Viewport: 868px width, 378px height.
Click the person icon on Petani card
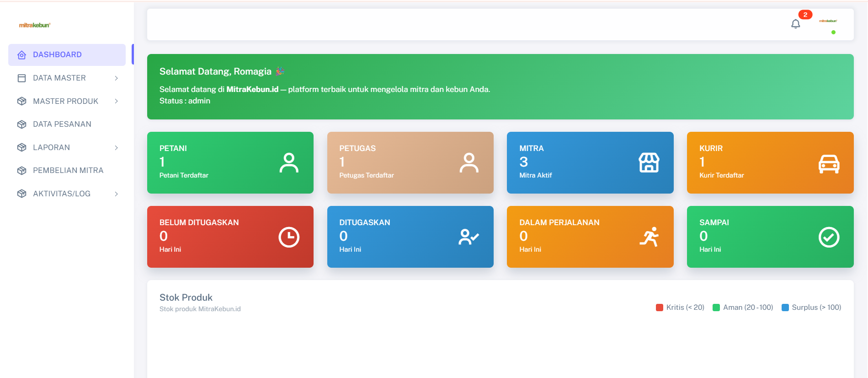[289, 163]
